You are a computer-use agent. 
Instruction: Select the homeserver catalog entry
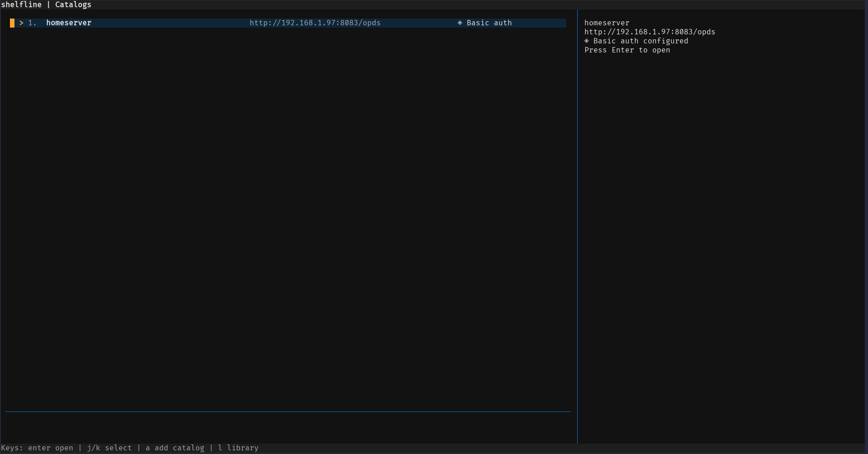[288, 23]
